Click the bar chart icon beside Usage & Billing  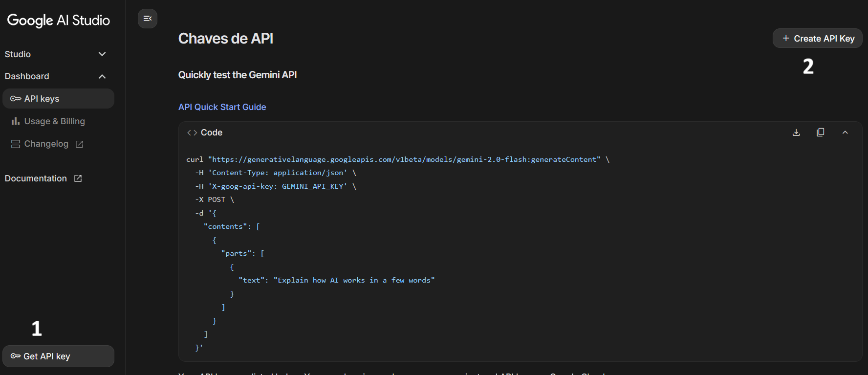click(x=16, y=121)
